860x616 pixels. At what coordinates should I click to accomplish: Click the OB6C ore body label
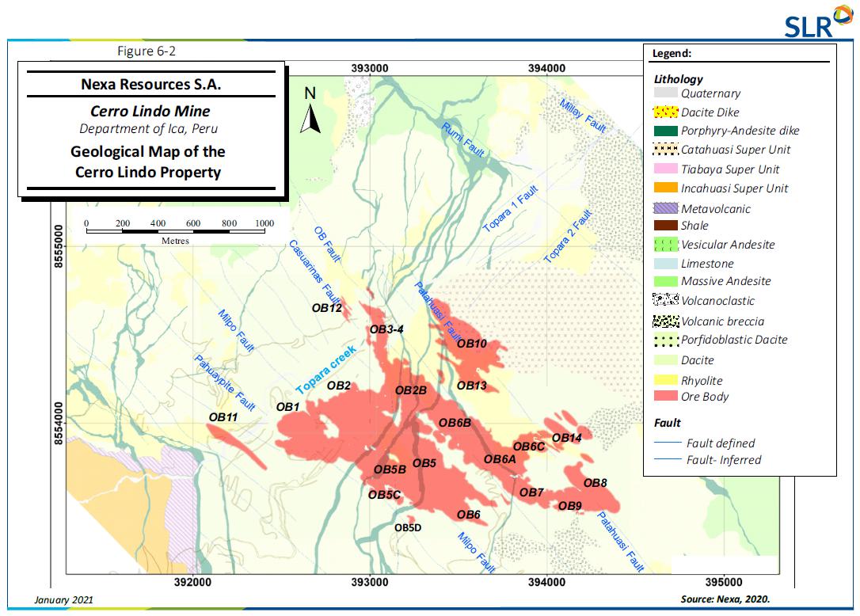click(529, 446)
